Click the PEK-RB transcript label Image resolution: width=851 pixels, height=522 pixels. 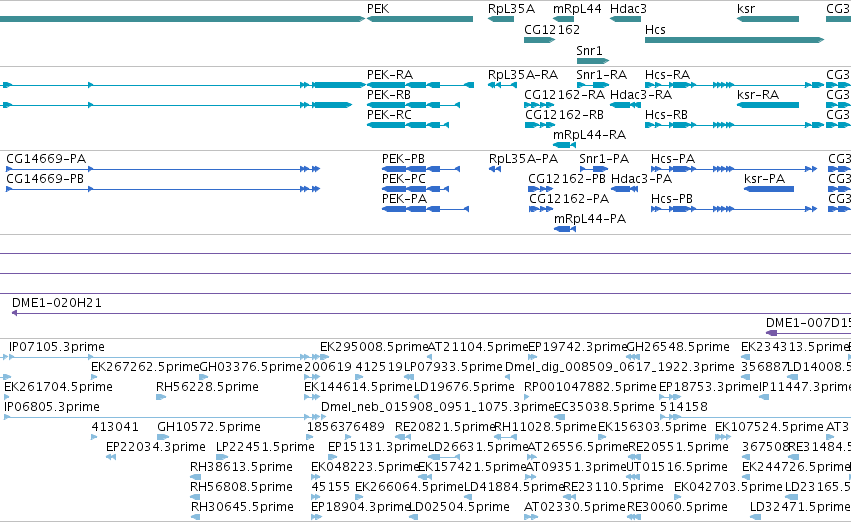click(x=389, y=94)
